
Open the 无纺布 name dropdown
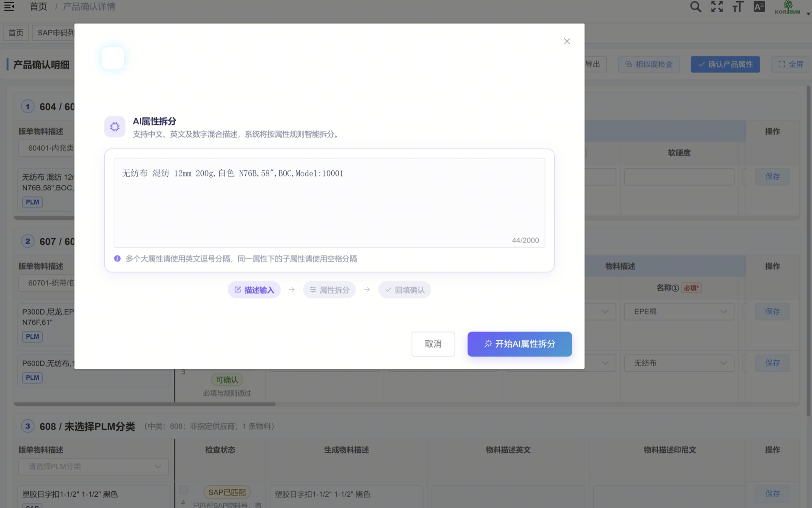pyautogui.click(x=679, y=363)
